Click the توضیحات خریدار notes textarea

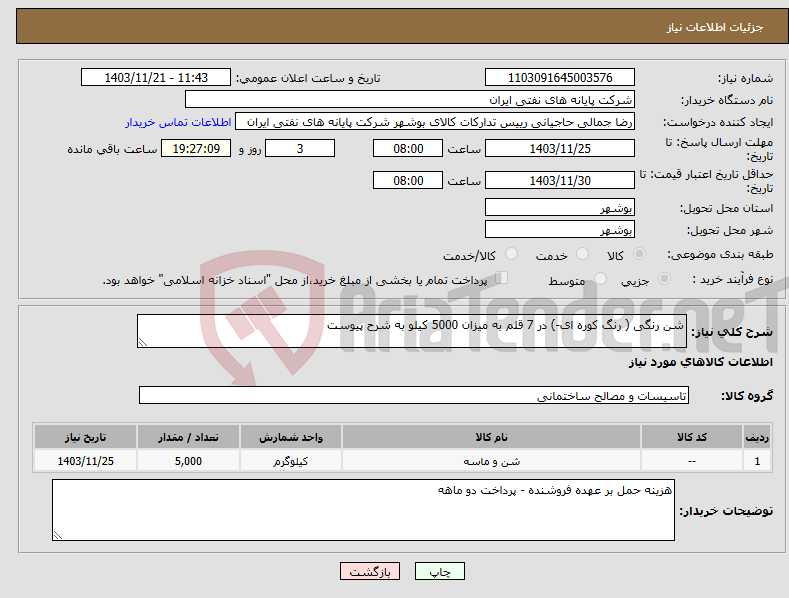(363, 510)
